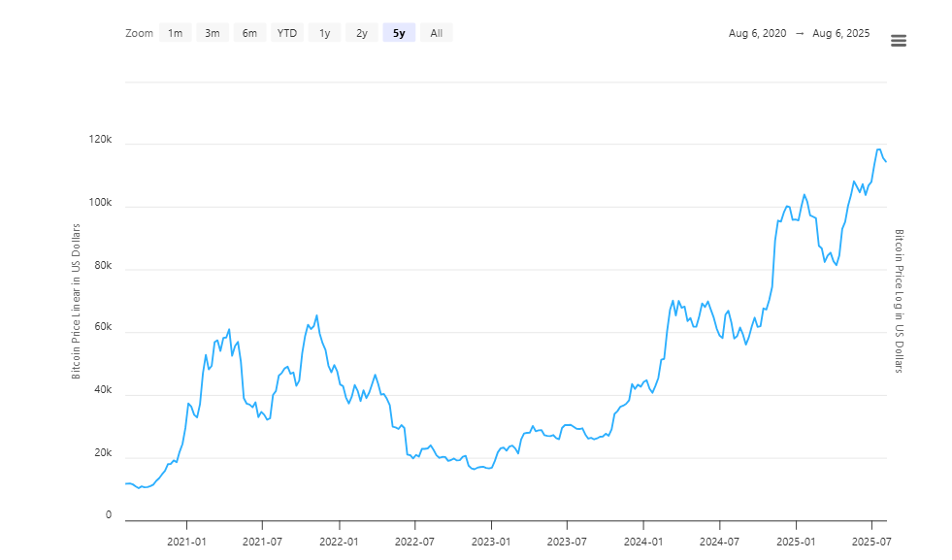
Task: Click the 0 y-axis label
Action: click(x=109, y=515)
